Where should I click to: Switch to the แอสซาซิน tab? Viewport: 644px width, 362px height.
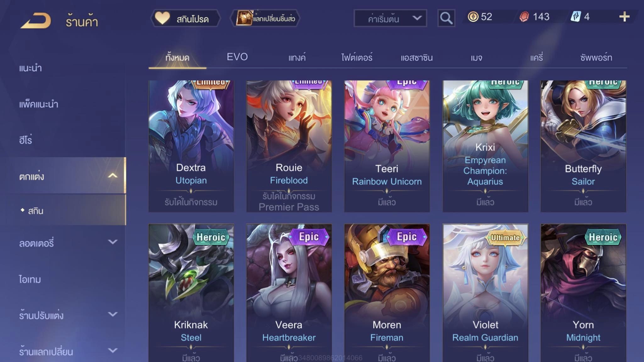417,58
